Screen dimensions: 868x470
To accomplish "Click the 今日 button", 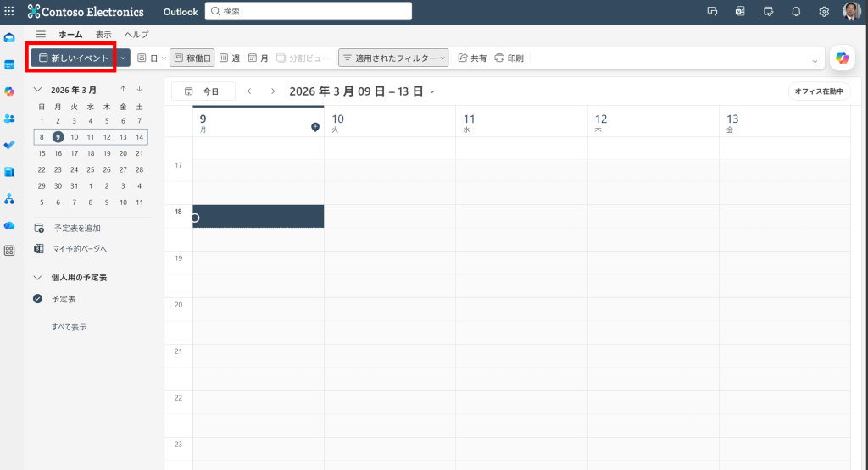I will 203,91.
